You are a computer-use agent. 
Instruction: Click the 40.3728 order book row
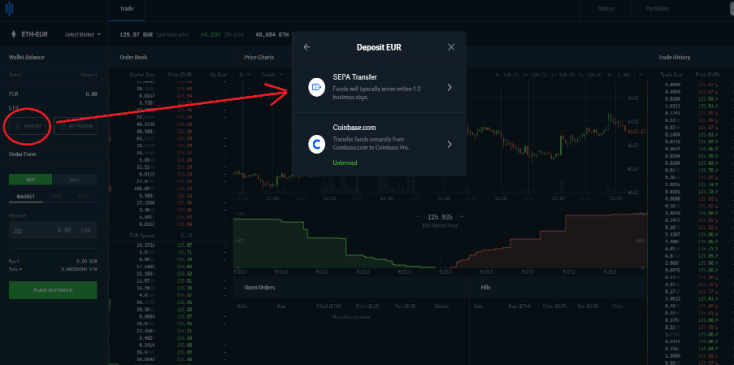(171, 124)
